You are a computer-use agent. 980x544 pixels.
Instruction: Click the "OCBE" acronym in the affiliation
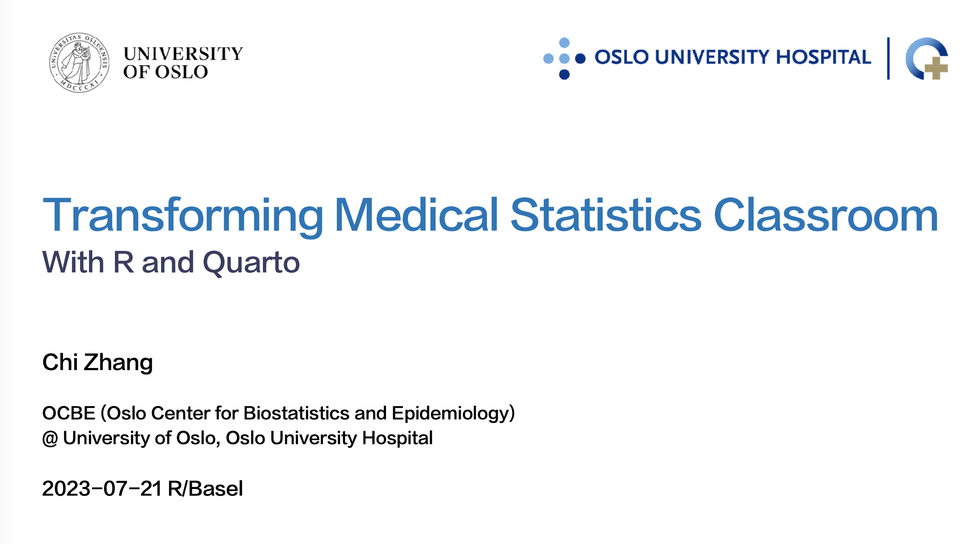point(69,413)
